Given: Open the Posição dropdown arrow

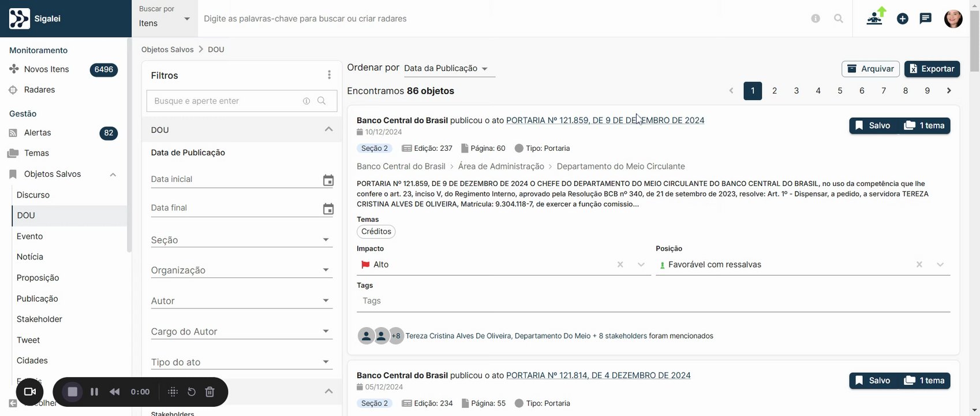Looking at the screenshot, I should (x=940, y=265).
